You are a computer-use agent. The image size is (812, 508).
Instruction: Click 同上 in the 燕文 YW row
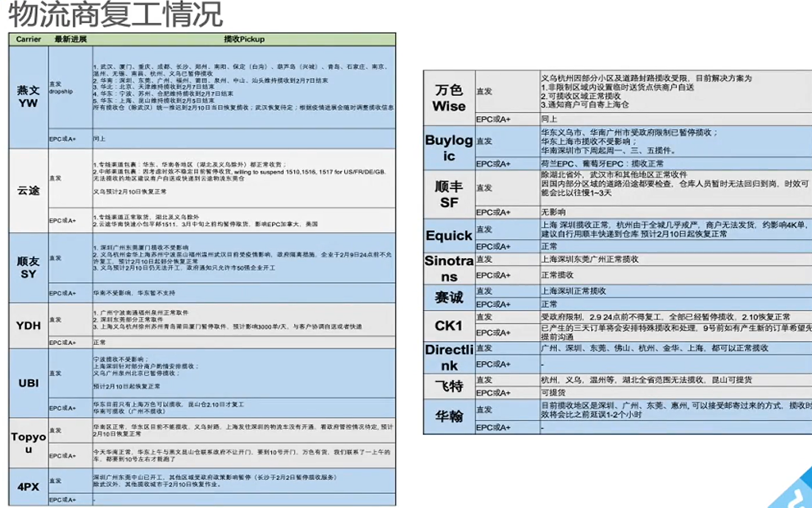[99, 139]
